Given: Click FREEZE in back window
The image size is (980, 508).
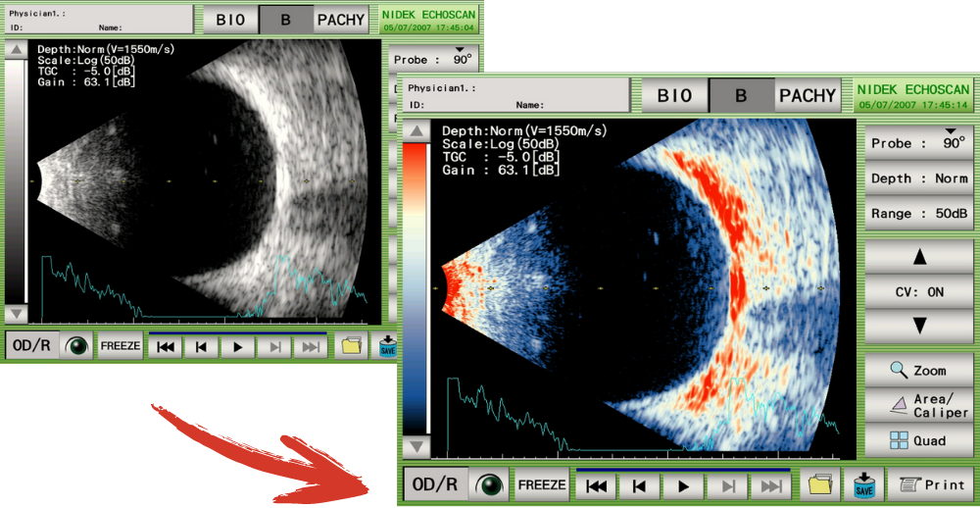Looking at the screenshot, I should click(120, 345).
